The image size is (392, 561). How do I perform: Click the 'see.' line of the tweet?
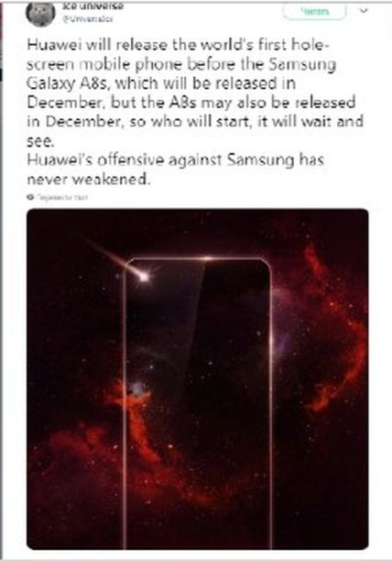click(40, 141)
